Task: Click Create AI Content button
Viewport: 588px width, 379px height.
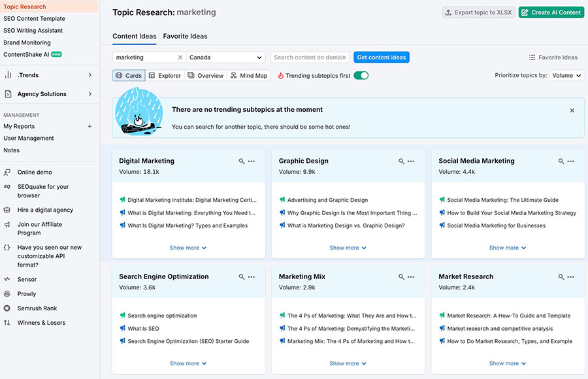Action: pyautogui.click(x=551, y=12)
